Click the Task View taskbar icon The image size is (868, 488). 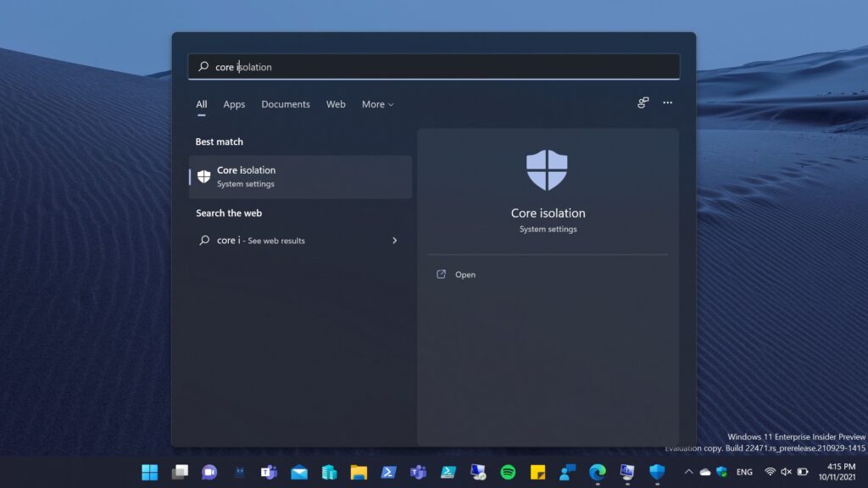pos(180,472)
